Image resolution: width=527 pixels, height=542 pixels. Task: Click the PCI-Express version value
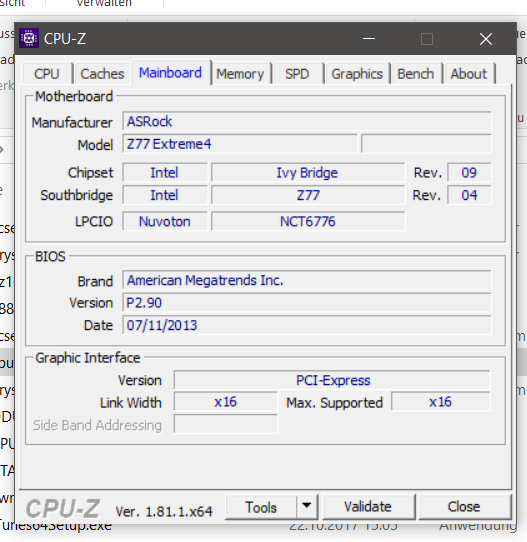pyautogui.click(x=332, y=380)
